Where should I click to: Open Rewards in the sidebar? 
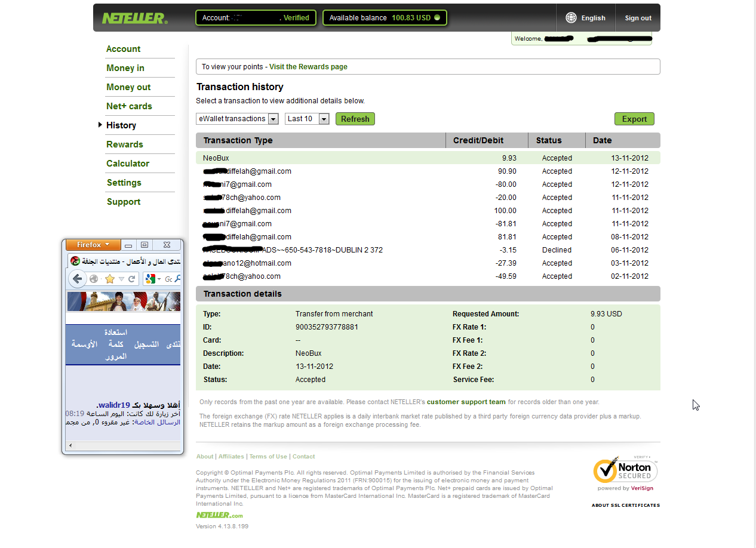coord(125,144)
